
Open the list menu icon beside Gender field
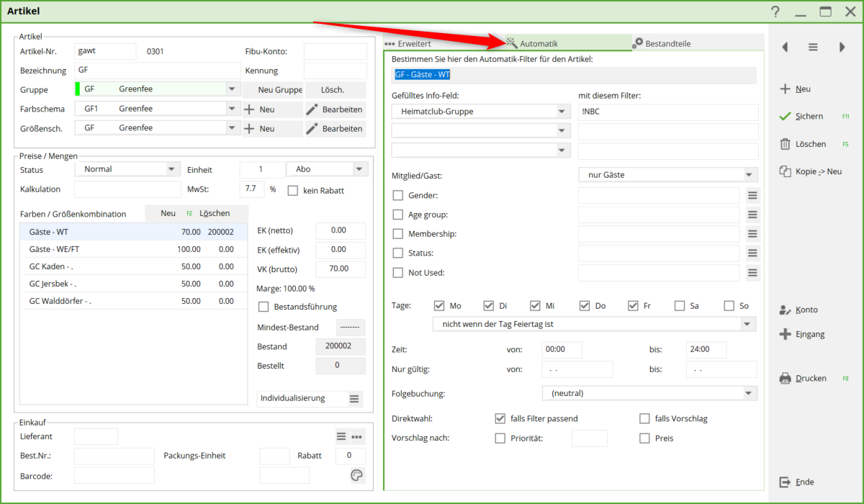pos(752,196)
